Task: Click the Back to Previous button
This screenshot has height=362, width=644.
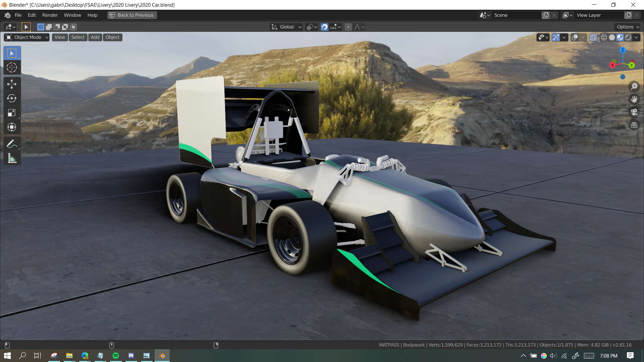Action: pos(132,15)
